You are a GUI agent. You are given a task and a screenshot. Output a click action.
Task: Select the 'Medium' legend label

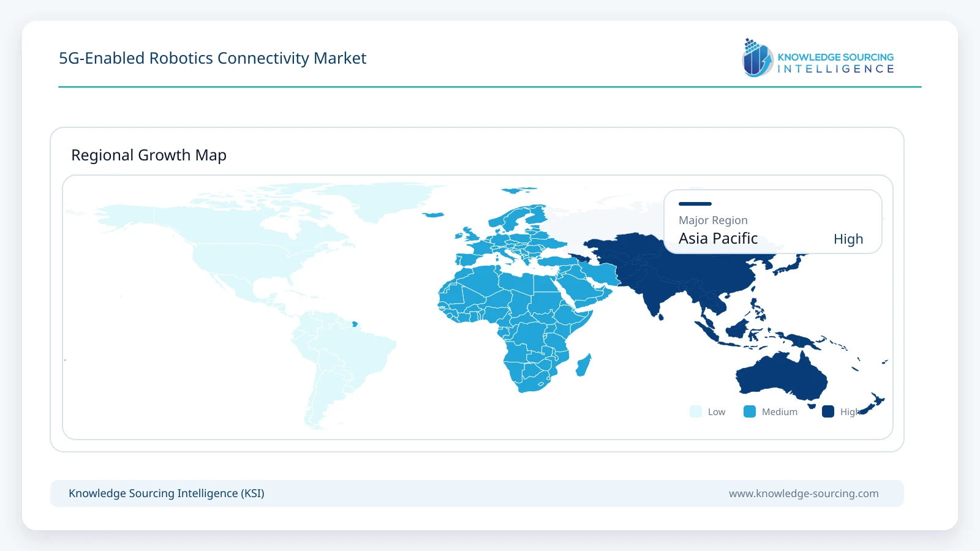pyautogui.click(x=780, y=412)
